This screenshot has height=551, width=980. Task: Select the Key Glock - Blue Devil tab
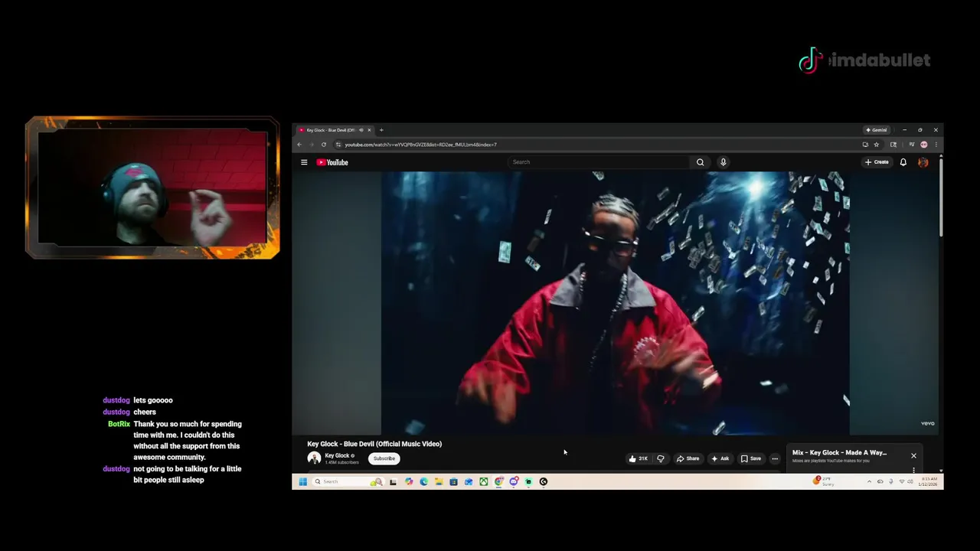point(331,130)
